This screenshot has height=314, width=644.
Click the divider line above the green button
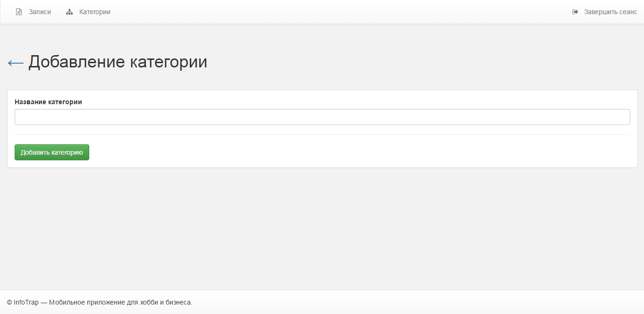tap(322, 134)
